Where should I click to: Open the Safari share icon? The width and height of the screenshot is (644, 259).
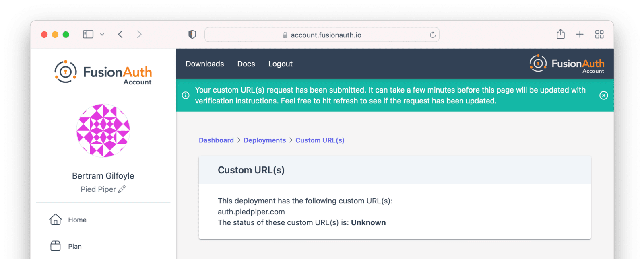point(560,34)
